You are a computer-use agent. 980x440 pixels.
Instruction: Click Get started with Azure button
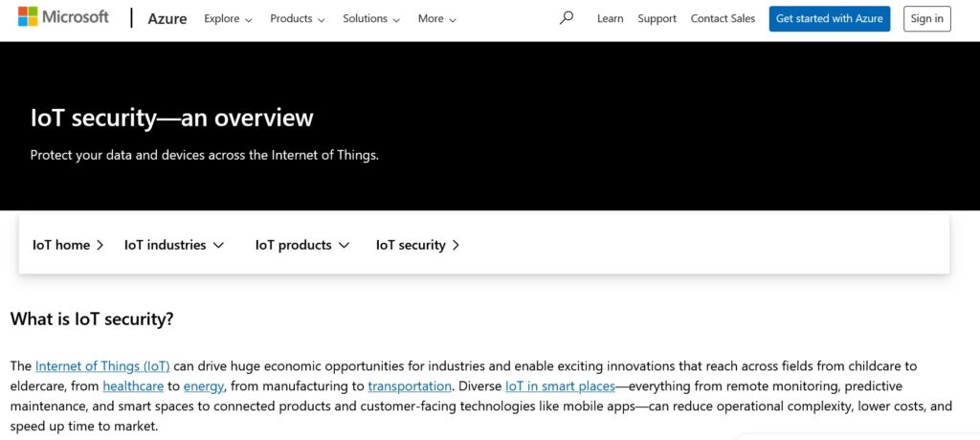[x=830, y=19]
